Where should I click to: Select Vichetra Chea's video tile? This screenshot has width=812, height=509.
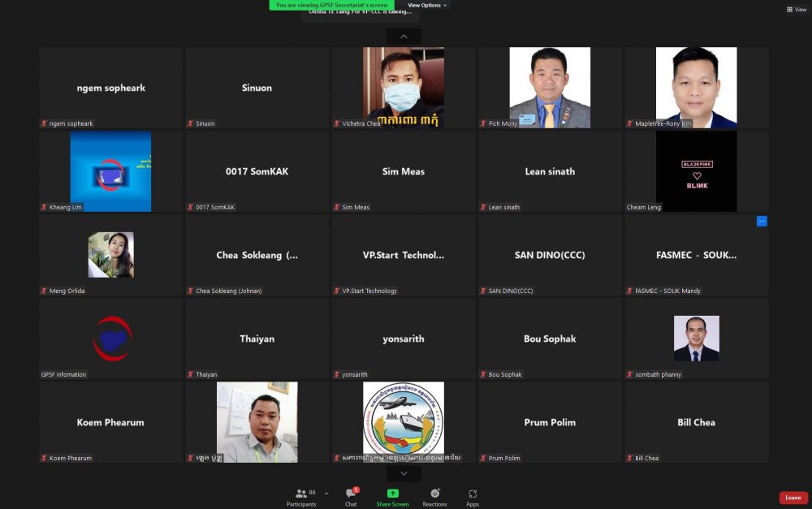click(x=404, y=87)
